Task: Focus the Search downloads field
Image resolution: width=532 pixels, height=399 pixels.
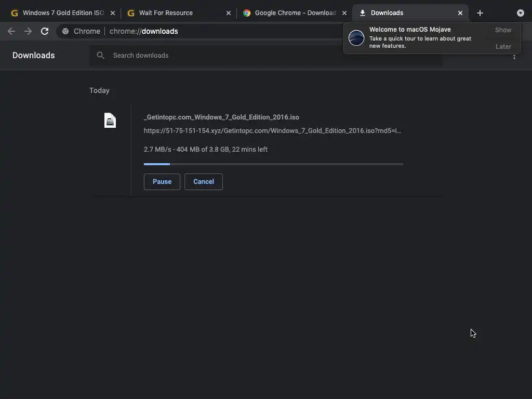Action: [x=265, y=55]
